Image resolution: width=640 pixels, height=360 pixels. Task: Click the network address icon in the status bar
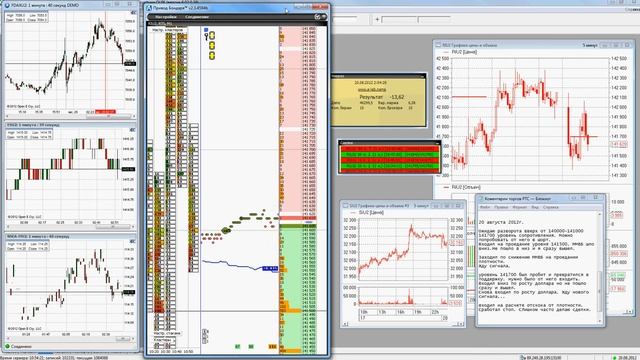pos(522,358)
